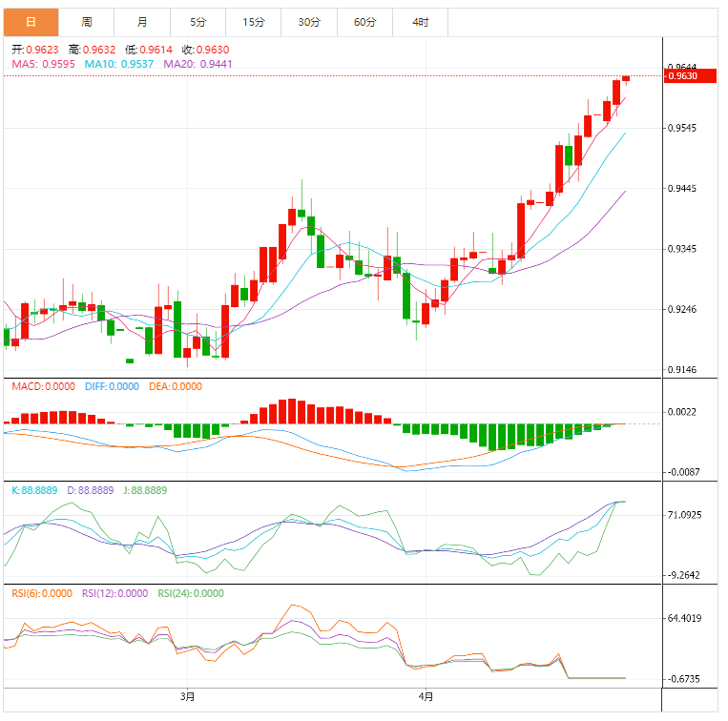The width and height of the screenshot is (728, 721).
Task: Switch to the 60分 interval tab
Action: pyautogui.click(x=364, y=21)
